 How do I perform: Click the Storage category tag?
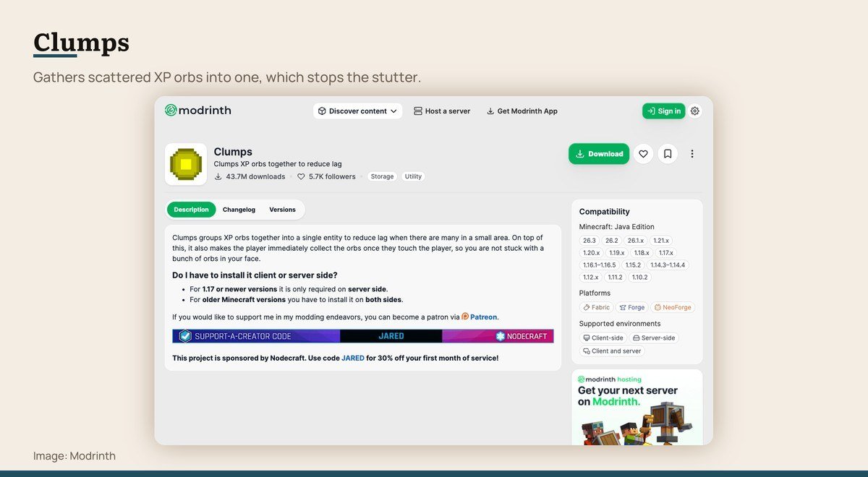(382, 176)
